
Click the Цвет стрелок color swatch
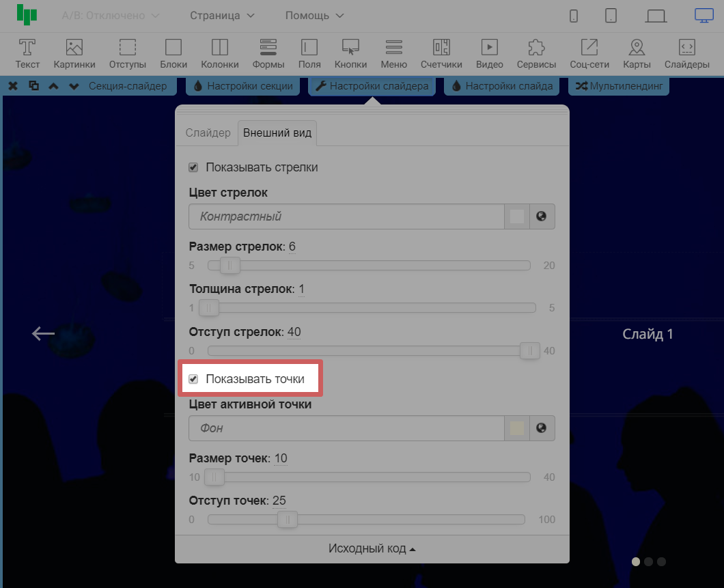click(x=517, y=216)
